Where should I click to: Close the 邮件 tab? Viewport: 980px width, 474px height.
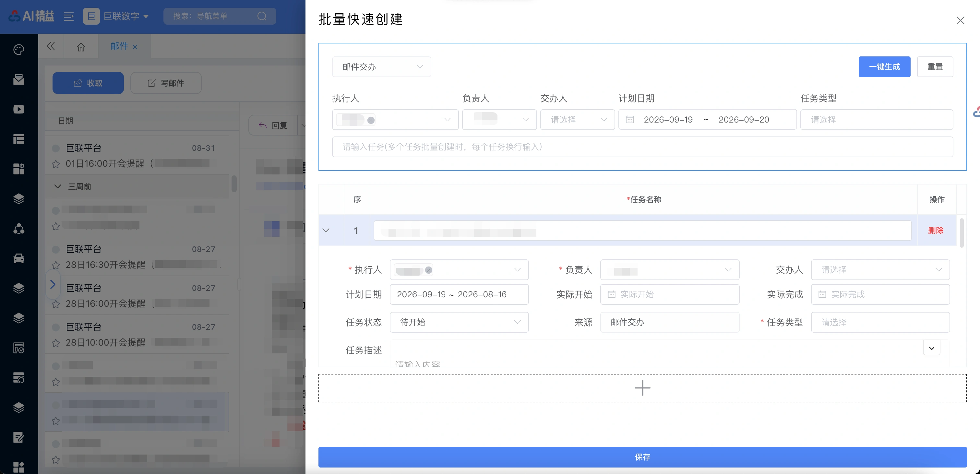135,47
